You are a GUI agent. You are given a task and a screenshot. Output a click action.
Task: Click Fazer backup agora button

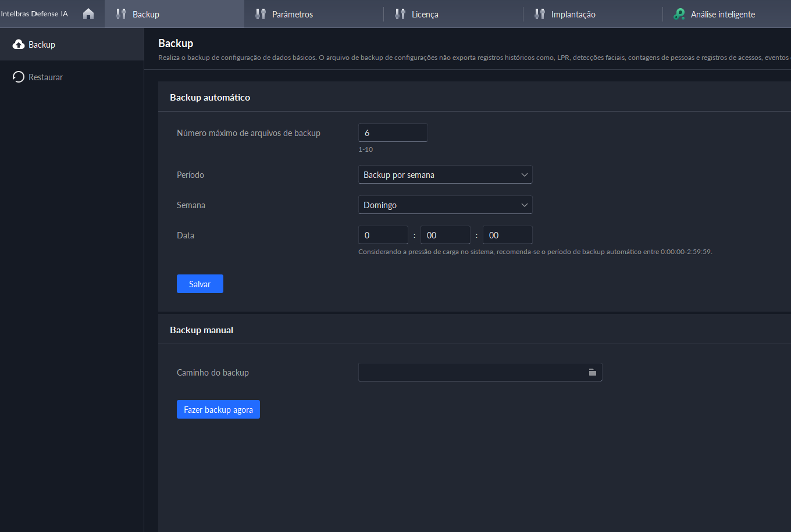pyautogui.click(x=218, y=410)
